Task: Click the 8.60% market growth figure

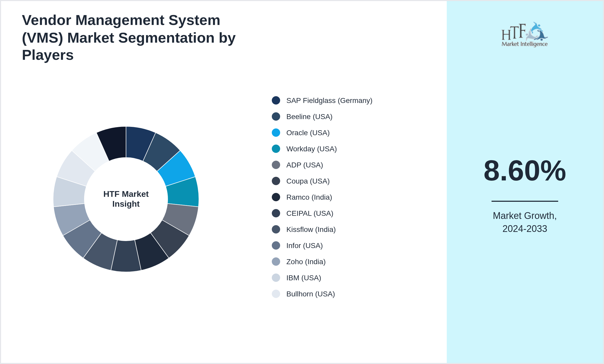Action: pos(525,171)
